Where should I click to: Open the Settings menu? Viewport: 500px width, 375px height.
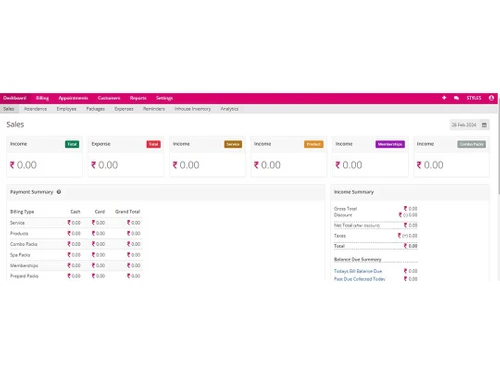coord(164,98)
